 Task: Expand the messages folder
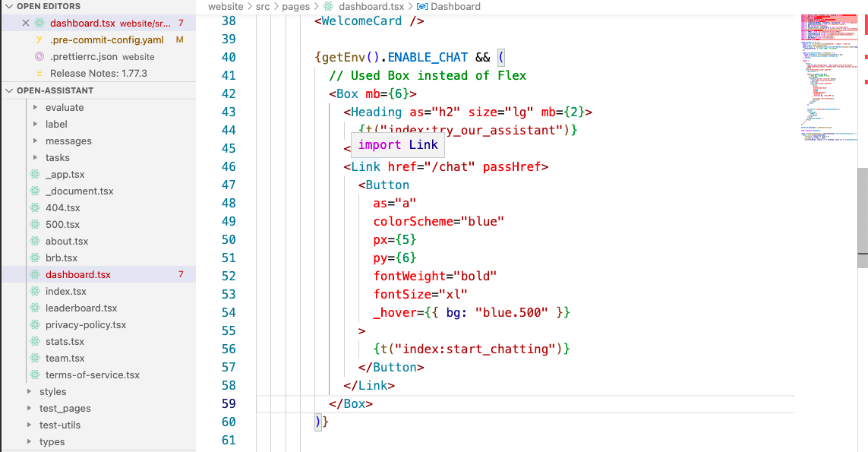coord(36,141)
